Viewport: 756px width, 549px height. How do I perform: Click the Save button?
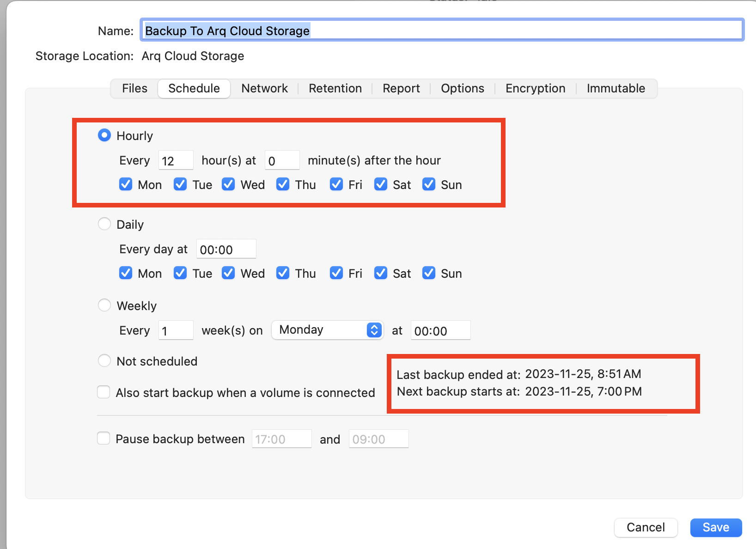pyautogui.click(x=716, y=527)
